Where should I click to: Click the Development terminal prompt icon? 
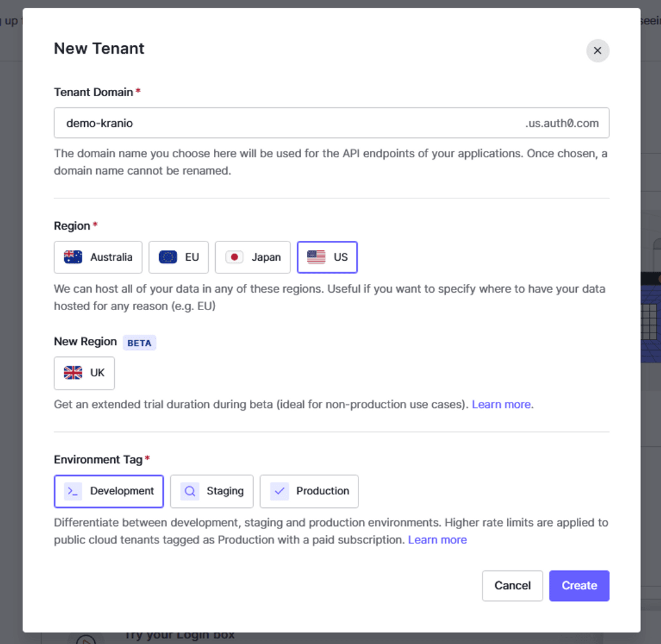pyautogui.click(x=73, y=491)
